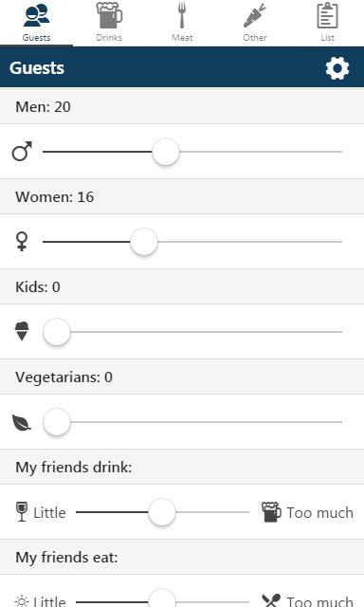Screen dimensions: 364x607
Task: Click the Guests header title
Action: click(37, 68)
